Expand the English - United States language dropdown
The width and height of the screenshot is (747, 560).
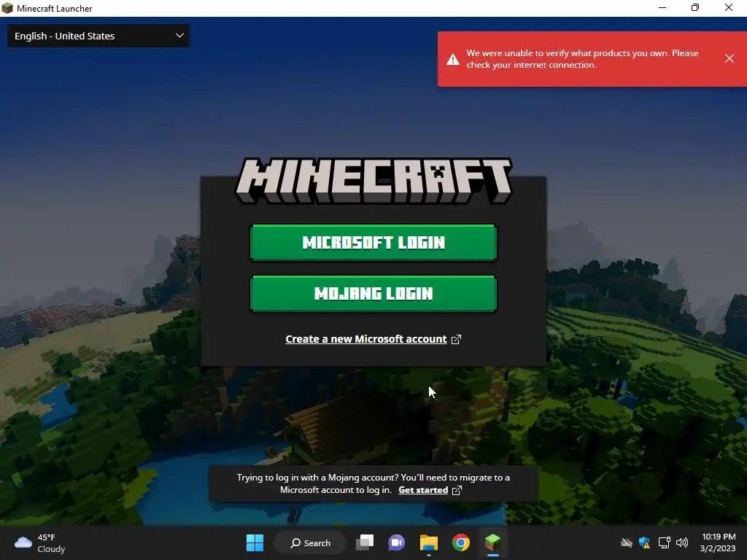click(98, 36)
